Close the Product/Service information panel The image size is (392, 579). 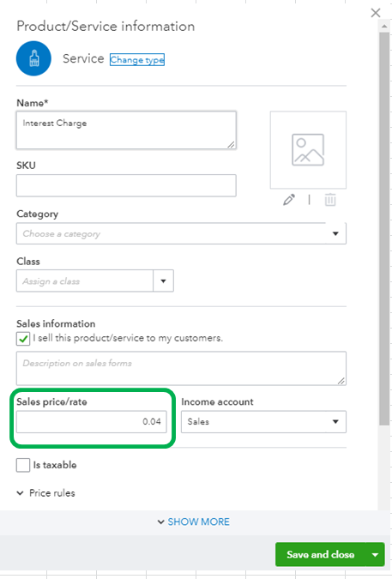(376, 13)
